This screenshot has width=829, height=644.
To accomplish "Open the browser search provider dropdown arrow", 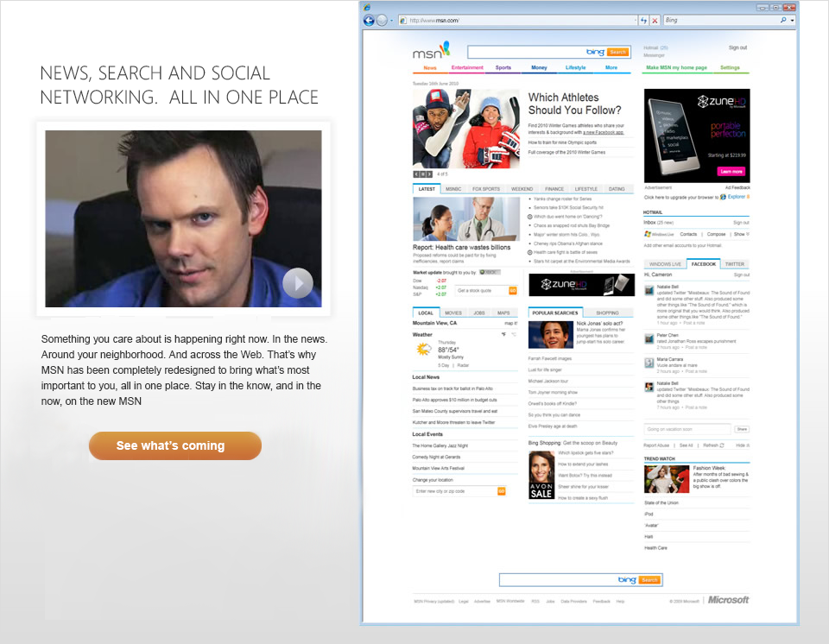I will [x=792, y=20].
